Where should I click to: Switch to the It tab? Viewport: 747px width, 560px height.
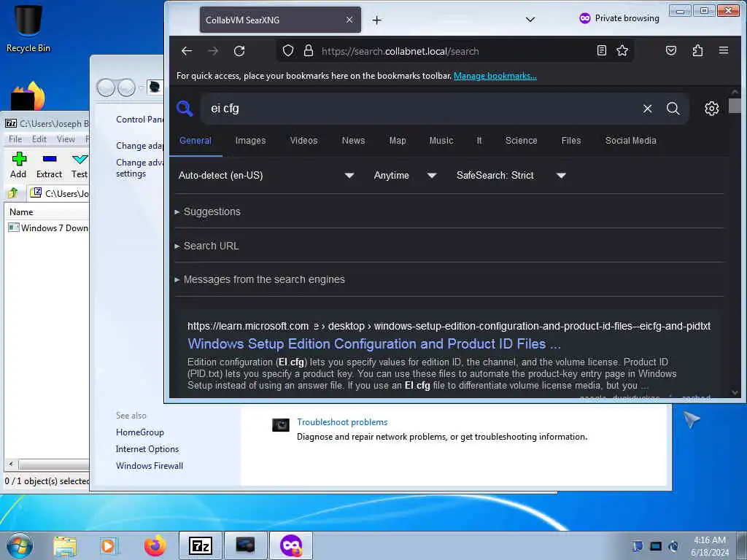point(479,141)
